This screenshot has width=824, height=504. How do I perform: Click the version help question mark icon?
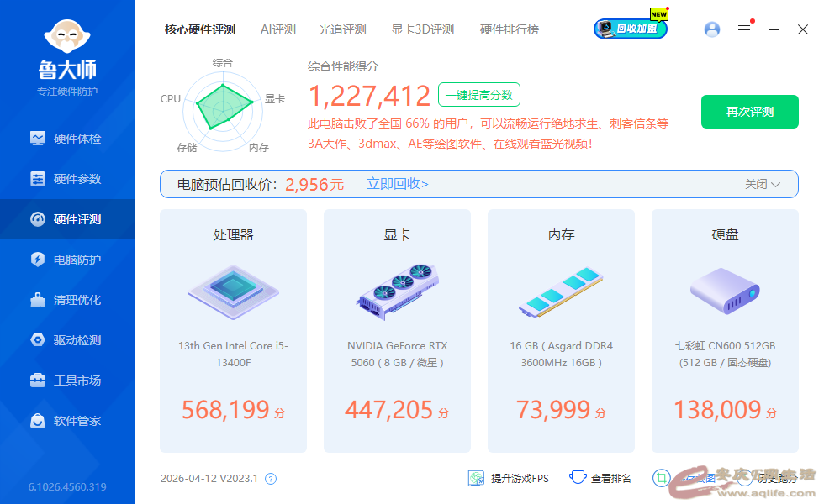271,479
